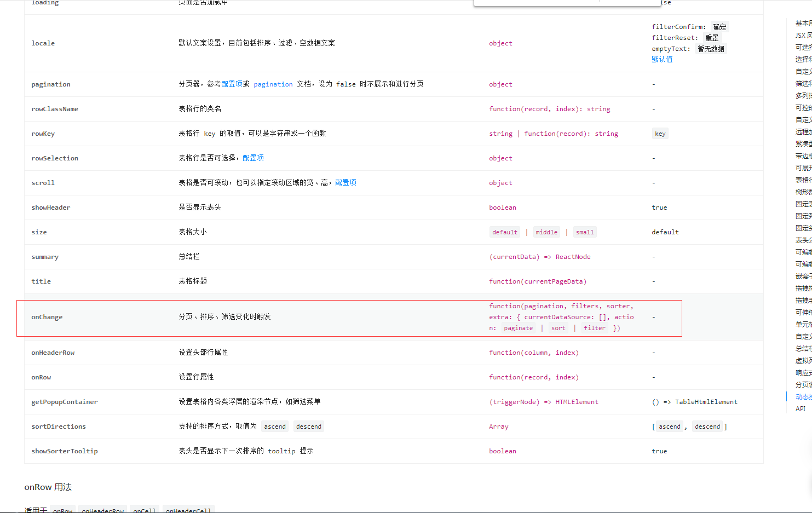This screenshot has width=812, height=513.
Task: Go to the 远程加 anchor in the sidebar
Action: click(803, 131)
